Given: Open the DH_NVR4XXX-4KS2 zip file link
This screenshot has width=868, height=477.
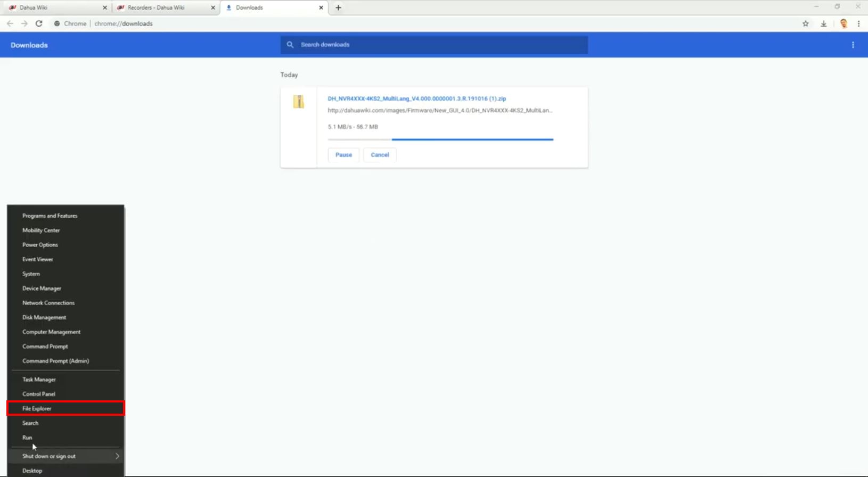Looking at the screenshot, I should 417,98.
